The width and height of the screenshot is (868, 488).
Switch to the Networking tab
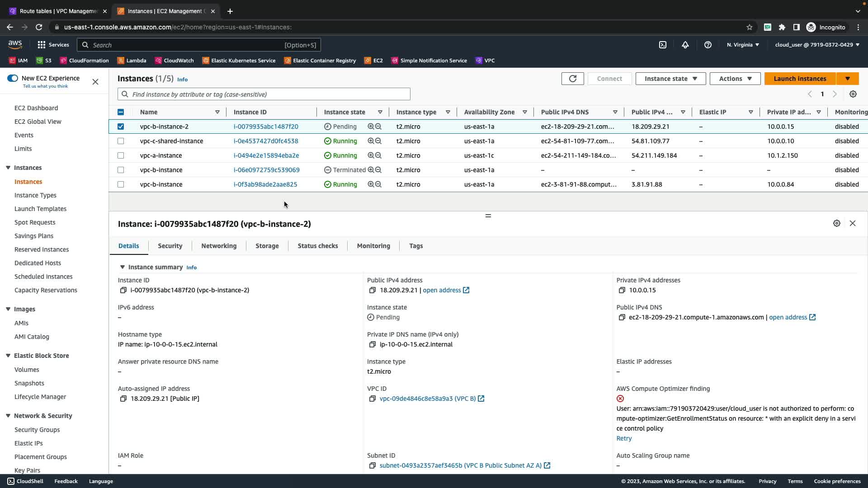(x=219, y=246)
